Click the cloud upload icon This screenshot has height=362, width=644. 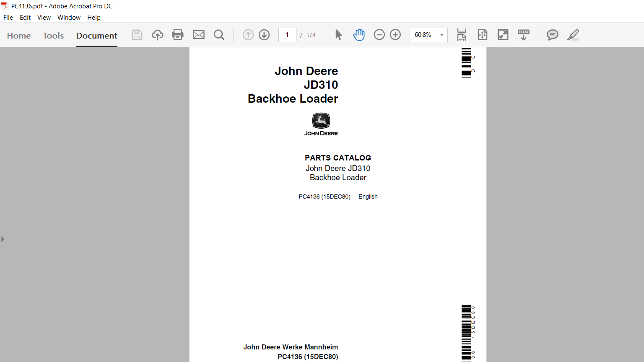tap(158, 35)
